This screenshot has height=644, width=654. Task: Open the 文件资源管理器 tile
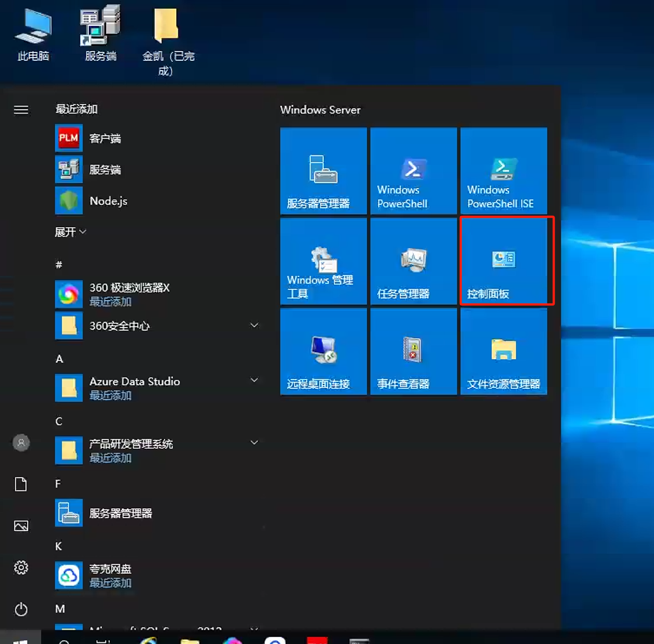[x=503, y=351]
